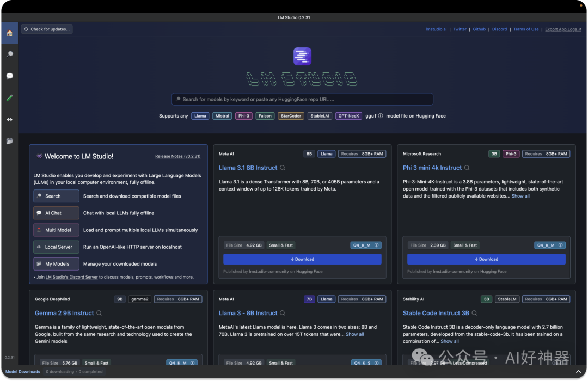Expand Llama 3 - 8B description with Show all
Image resolution: width=588 pixels, height=381 pixels.
pyautogui.click(x=355, y=334)
